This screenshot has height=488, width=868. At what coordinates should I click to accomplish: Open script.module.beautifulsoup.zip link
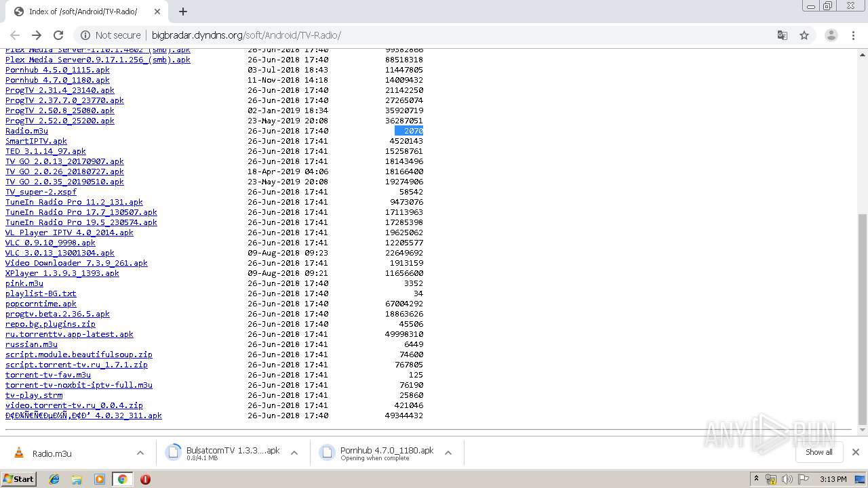[x=79, y=354]
